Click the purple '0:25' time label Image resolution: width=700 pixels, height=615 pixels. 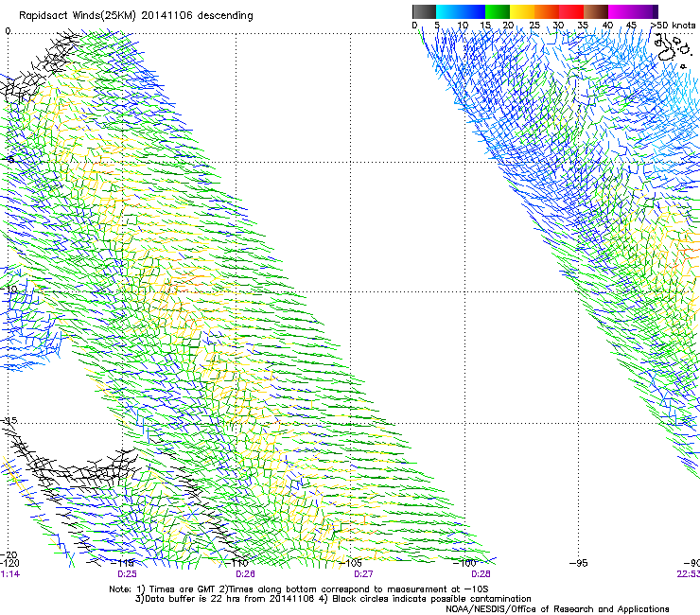(128, 574)
